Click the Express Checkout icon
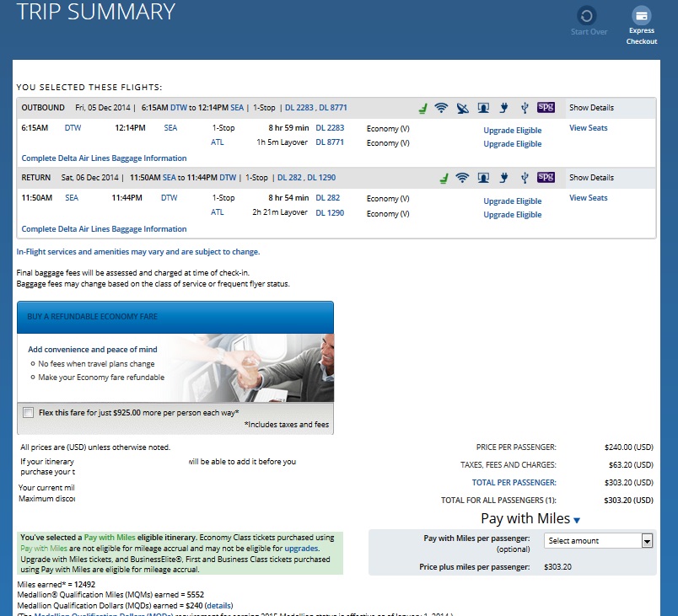This screenshot has width=678, height=616. pyautogui.click(x=641, y=16)
